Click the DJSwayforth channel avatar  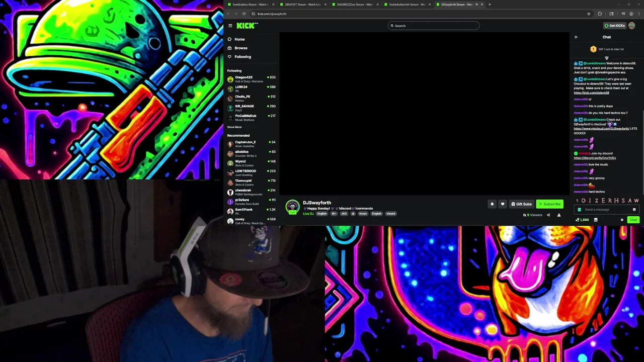coord(292,207)
